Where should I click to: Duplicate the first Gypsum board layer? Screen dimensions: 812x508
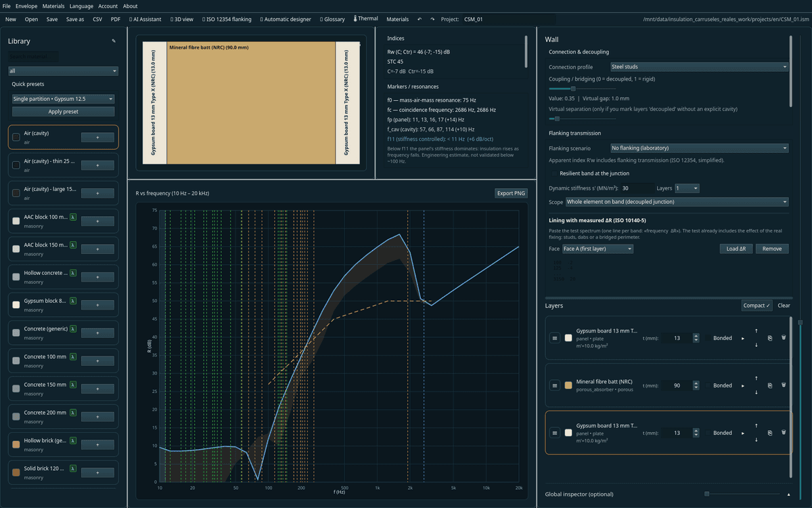pyautogui.click(x=770, y=338)
